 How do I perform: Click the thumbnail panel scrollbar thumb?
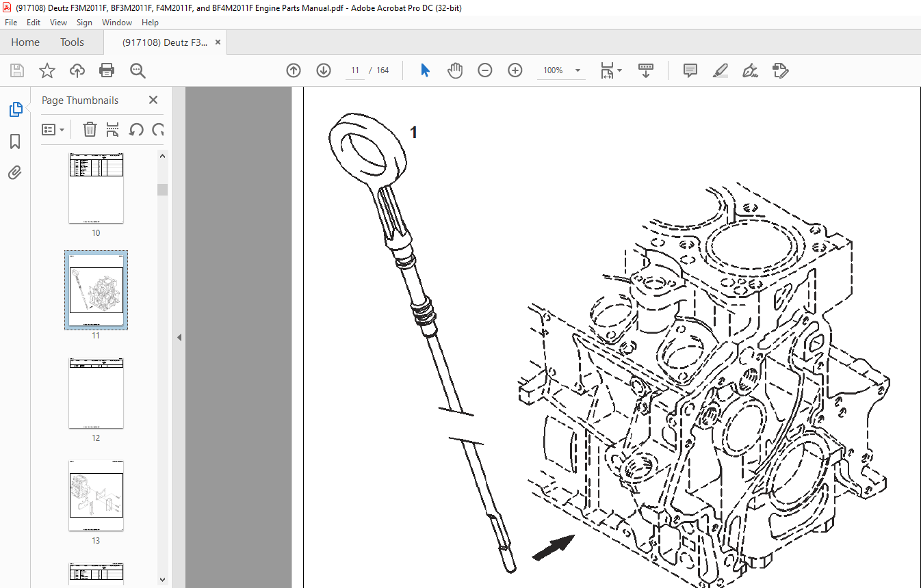(x=162, y=189)
